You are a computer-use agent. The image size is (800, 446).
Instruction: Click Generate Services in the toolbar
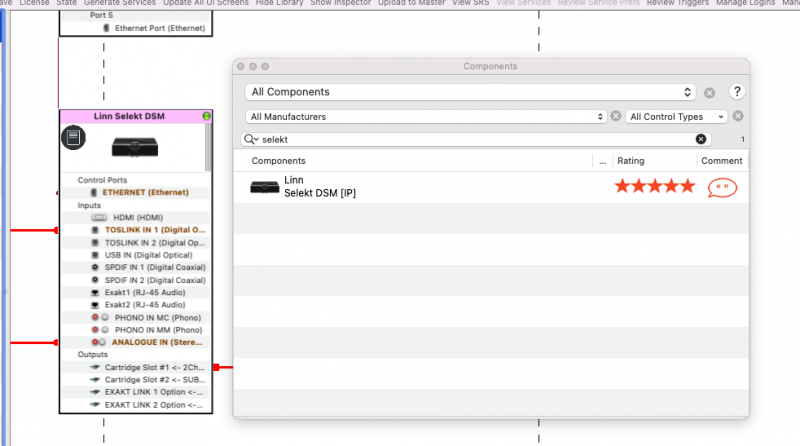120,3
